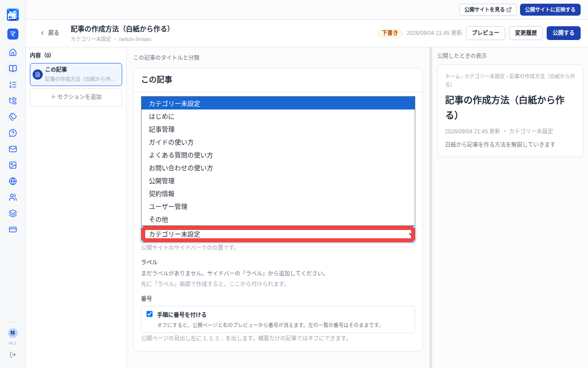Image resolution: width=588 pixels, height=368 pixels.
Task: Pick ユーザー管理 category option
Action: tap(278, 207)
